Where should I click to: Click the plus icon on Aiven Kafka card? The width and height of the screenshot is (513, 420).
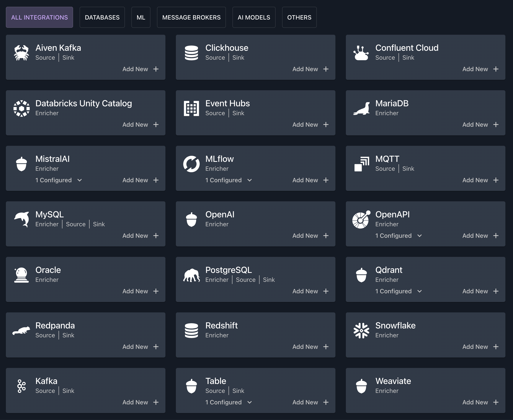(x=156, y=69)
